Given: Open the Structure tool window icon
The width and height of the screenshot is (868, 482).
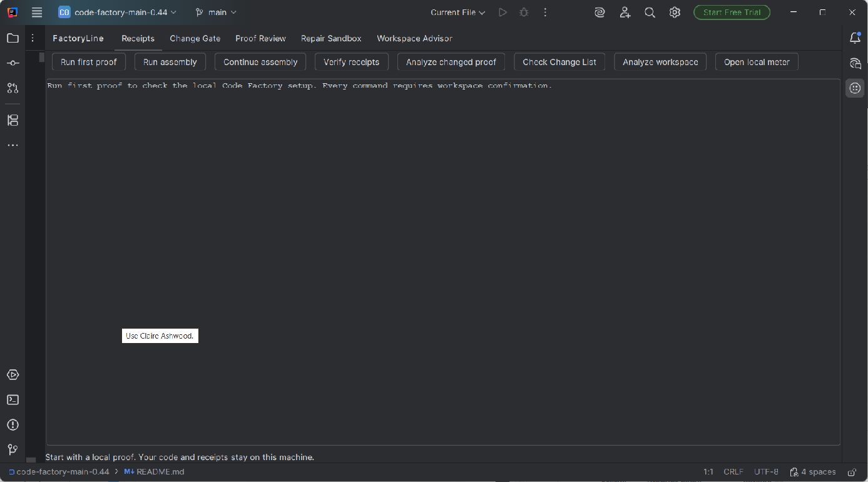Looking at the screenshot, I should (13, 120).
